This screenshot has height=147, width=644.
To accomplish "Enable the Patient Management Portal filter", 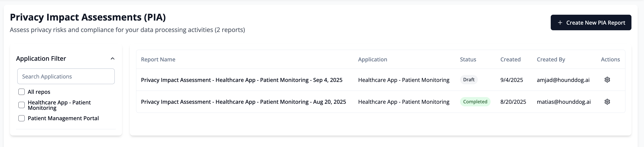I will pyautogui.click(x=22, y=118).
